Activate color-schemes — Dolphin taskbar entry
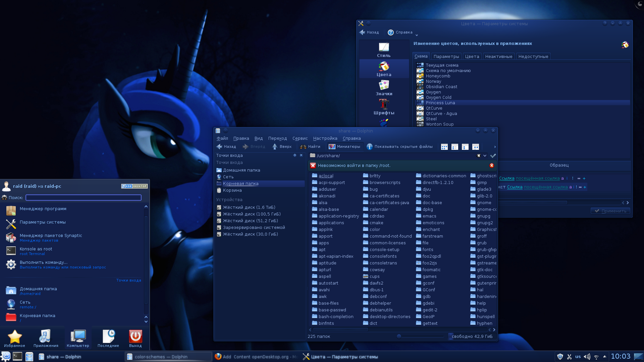 tap(168, 357)
